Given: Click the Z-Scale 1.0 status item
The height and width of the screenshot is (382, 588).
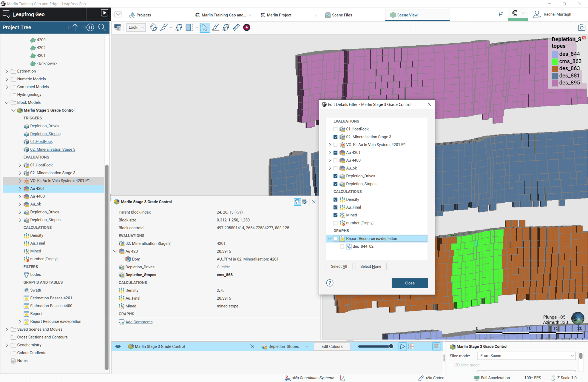Looking at the screenshot, I should (x=564, y=378).
